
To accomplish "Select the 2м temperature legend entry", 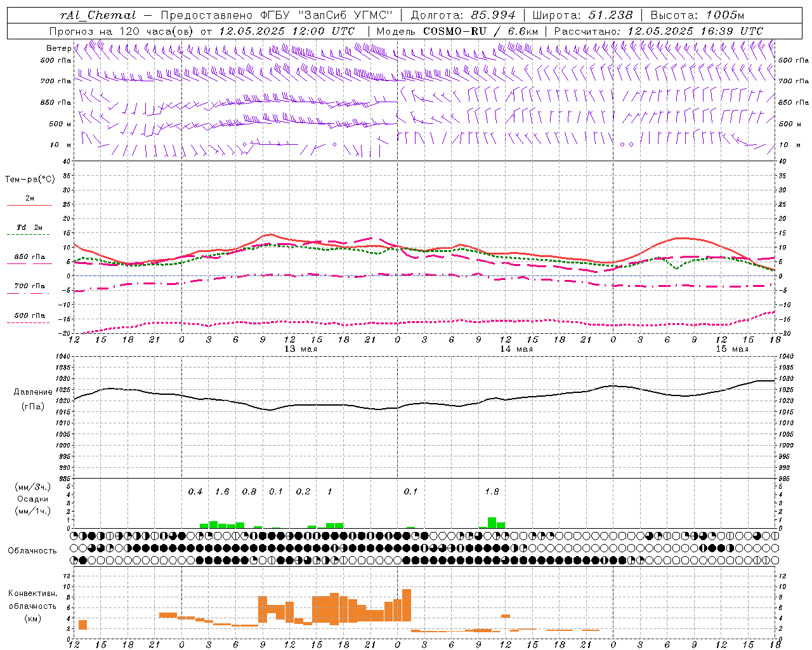I will click(30, 199).
